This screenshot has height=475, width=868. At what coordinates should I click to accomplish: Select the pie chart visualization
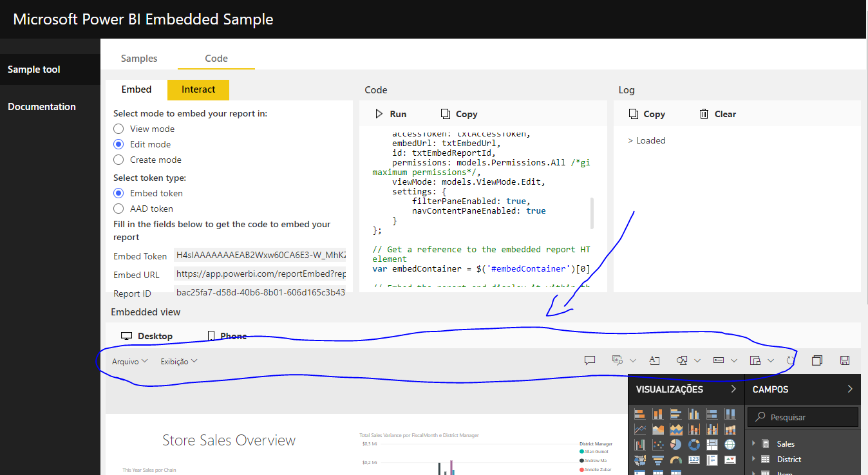675,444
